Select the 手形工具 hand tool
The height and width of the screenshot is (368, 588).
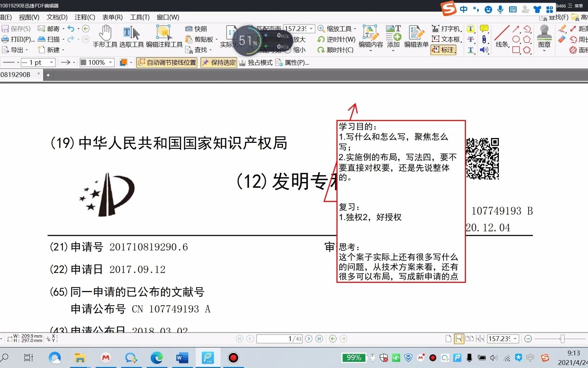click(105, 36)
